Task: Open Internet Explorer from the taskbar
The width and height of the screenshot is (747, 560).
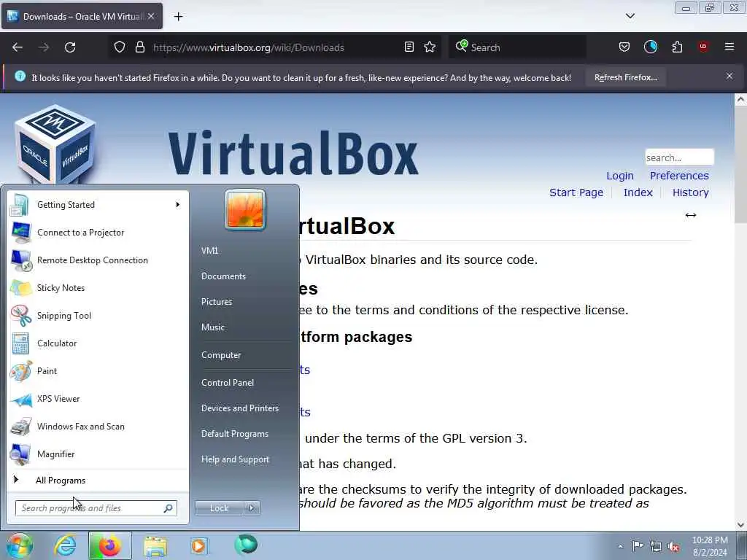Action: tap(64, 545)
